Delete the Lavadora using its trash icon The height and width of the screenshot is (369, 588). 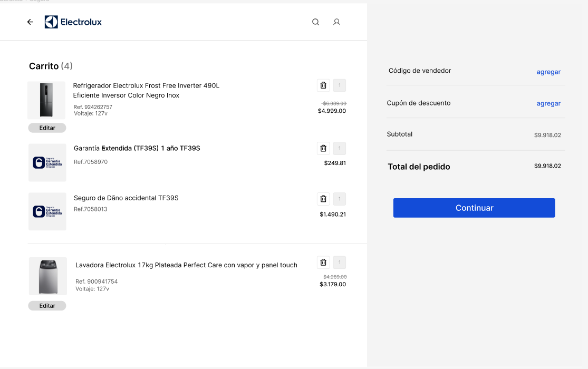323,262
